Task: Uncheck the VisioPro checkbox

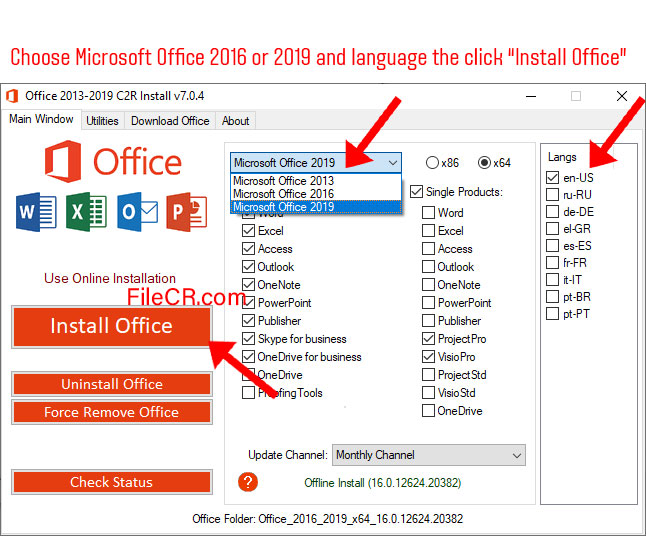Action: (x=428, y=357)
